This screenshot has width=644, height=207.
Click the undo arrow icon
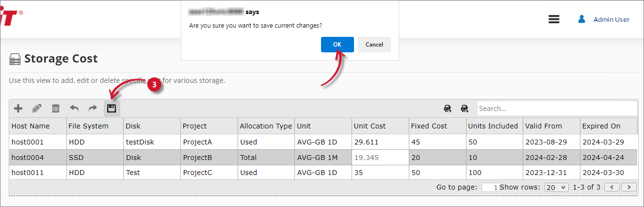point(74,109)
